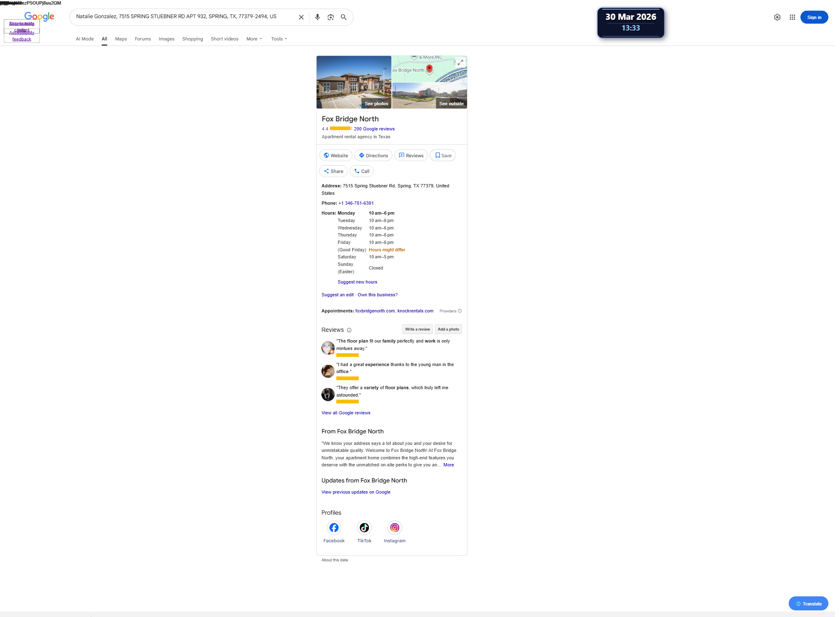
Task: Open the Instagram profile icon
Action: tap(394, 528)
